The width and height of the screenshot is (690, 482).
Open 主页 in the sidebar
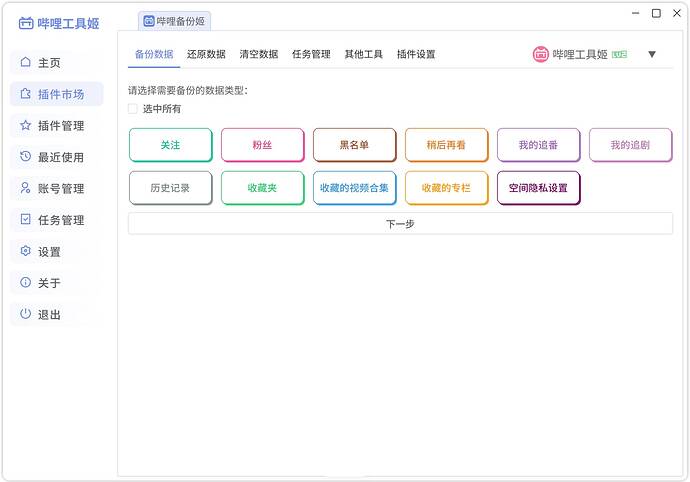pyautogui.click(x=56, y=63)
